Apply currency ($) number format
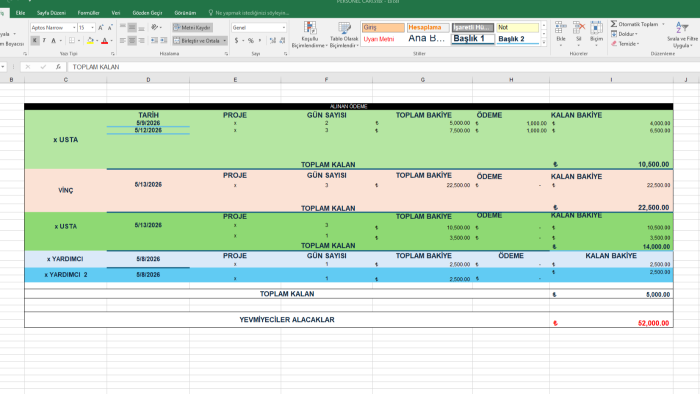700x394 pixels. (236, 41)
